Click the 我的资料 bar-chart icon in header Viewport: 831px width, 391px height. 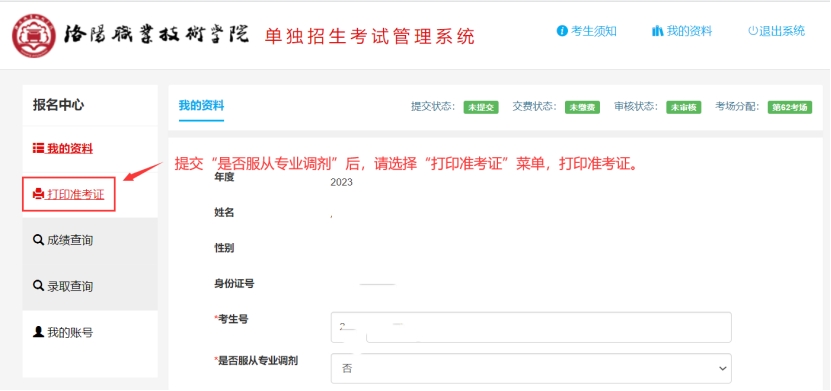(x=657, y=31)
